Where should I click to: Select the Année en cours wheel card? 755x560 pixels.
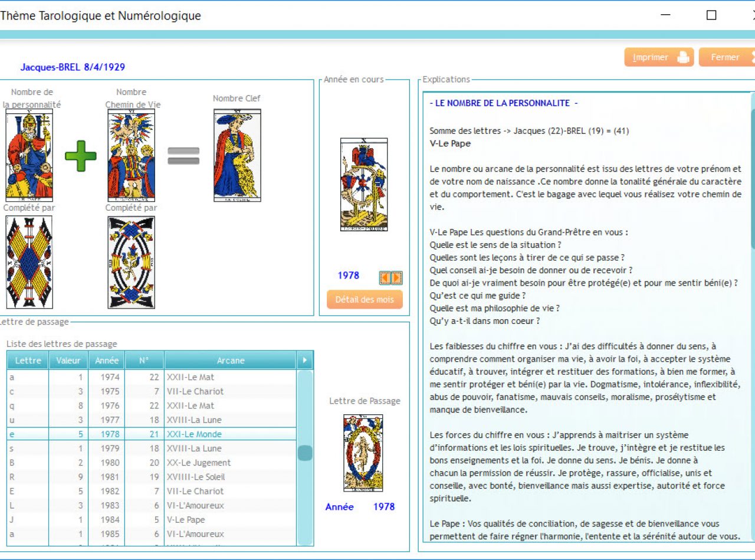(364, 185)
